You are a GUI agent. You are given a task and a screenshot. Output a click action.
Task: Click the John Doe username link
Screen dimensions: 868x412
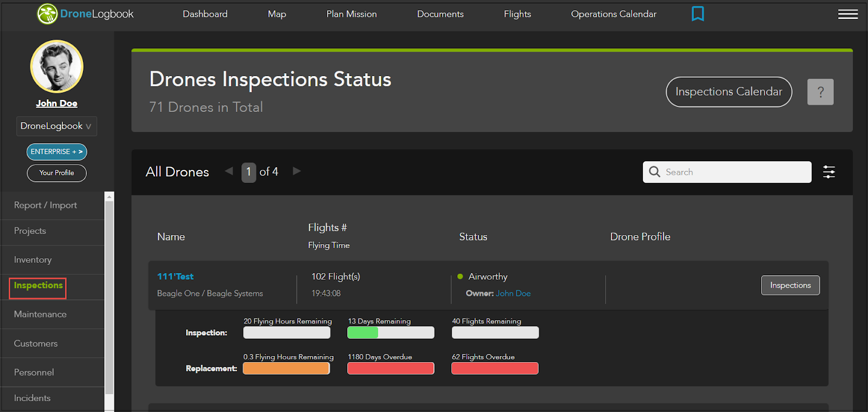pyautogui.click(x=56, y=103)
